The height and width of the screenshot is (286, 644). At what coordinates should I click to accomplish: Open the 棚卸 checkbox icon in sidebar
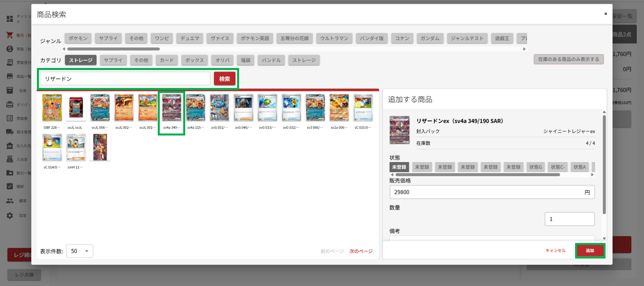(x=9, y=186)
